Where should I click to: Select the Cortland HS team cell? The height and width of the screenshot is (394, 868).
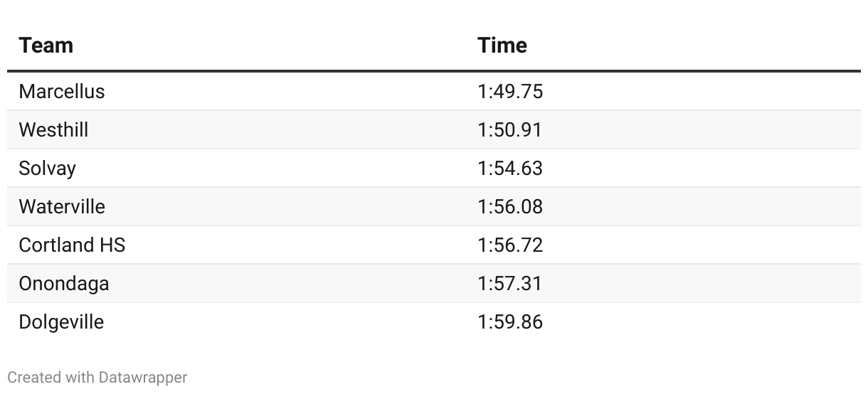point(72,245)
